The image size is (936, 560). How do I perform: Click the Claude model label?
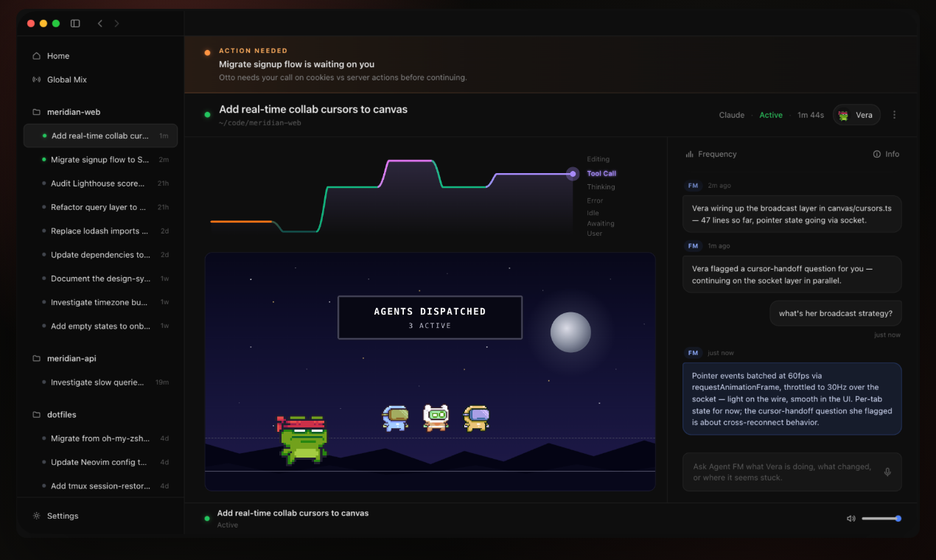(x=731, y=115)
